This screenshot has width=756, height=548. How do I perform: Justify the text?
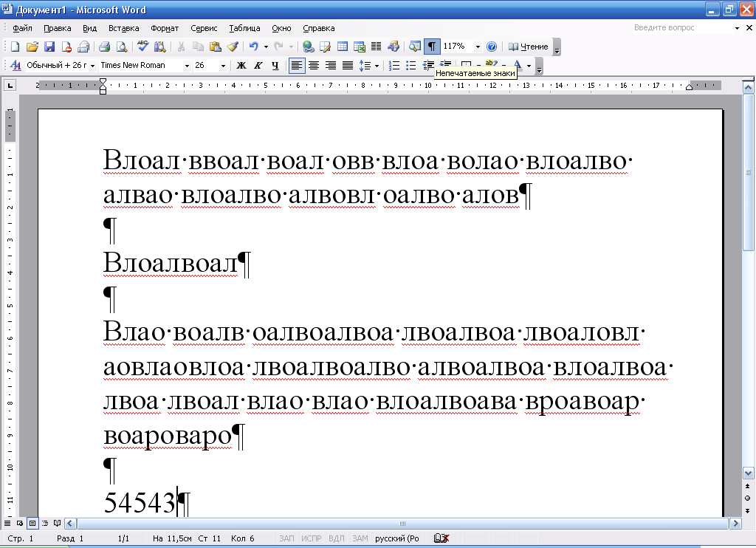348,65
